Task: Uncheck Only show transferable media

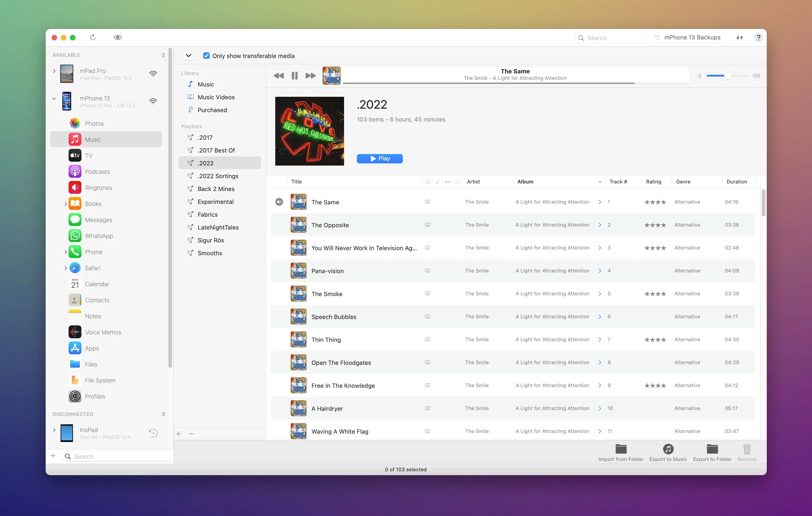Action: tap(206, 56)
